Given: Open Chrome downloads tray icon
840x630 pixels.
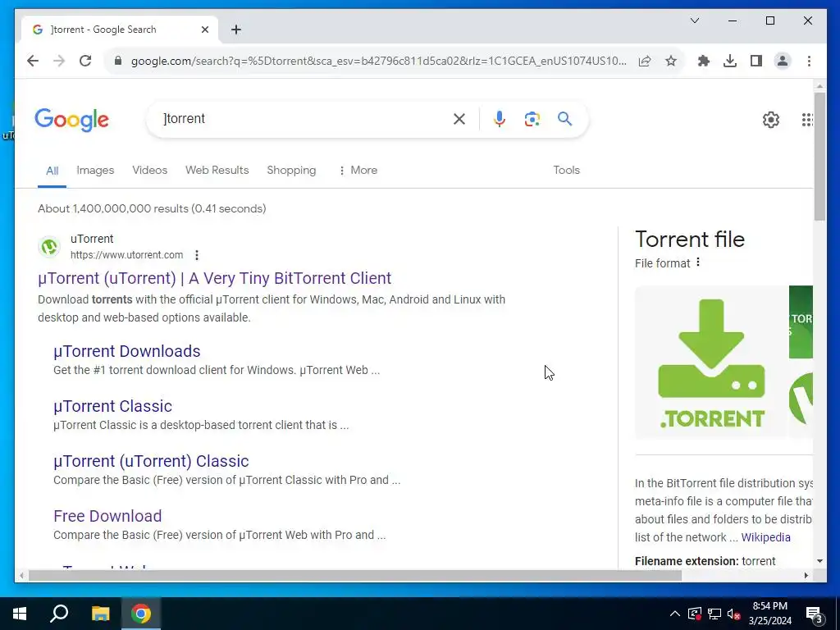Looking at the screenshot, I should pos(729,61).
